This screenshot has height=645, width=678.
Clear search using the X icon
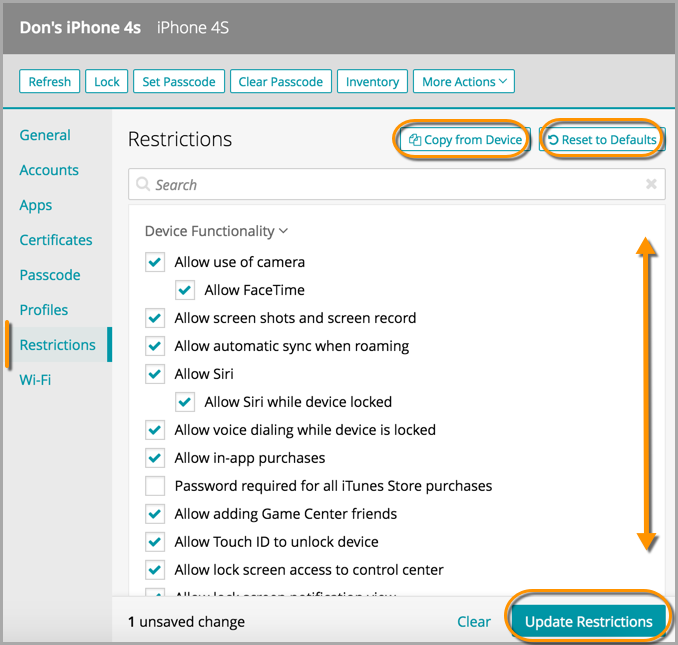[651, 185]
